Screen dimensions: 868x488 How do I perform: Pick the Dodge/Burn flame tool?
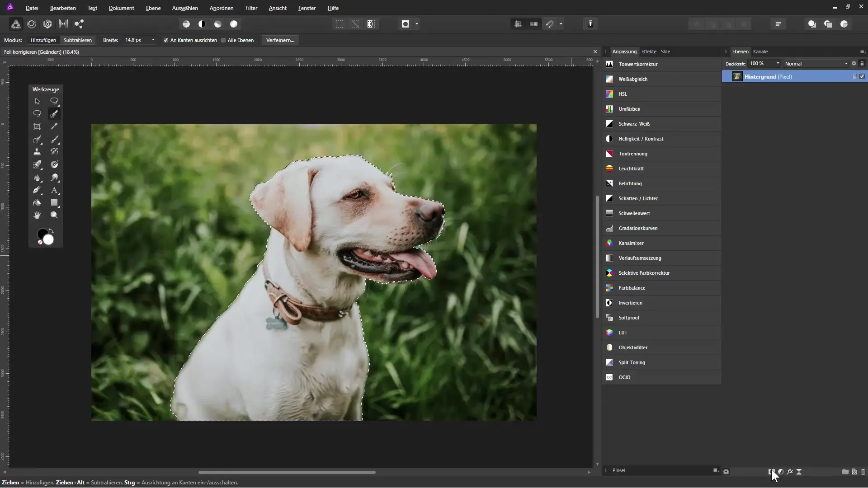37,178
